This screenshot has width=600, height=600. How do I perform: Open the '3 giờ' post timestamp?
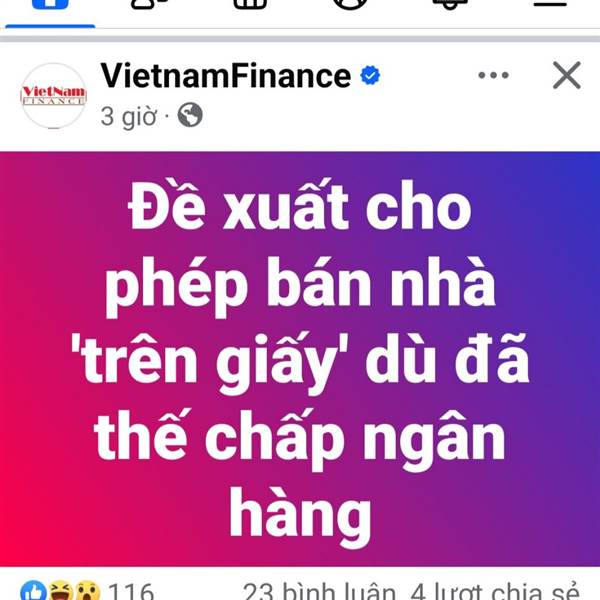129,116
